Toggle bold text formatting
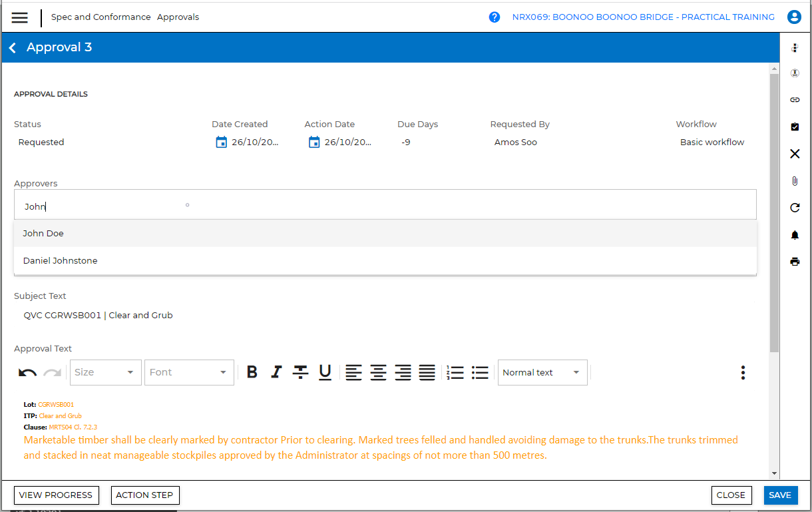 pos(252,372)
